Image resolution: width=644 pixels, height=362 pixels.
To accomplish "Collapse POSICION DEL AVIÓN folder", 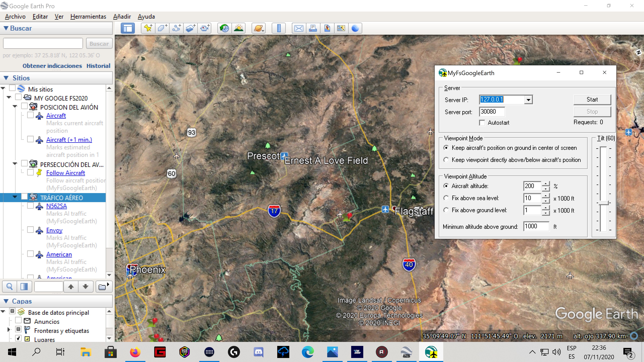I will (15, 106).
